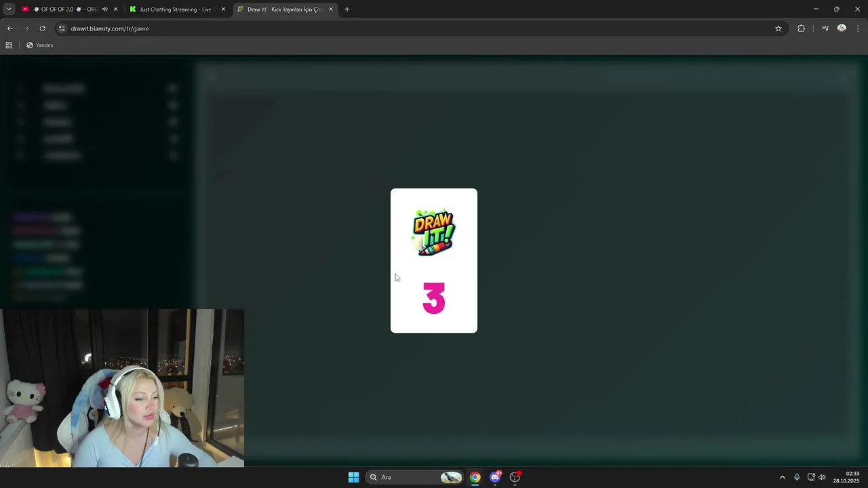Bookmark this page with the star icon
868x488 pixels.
coord(778,28)
